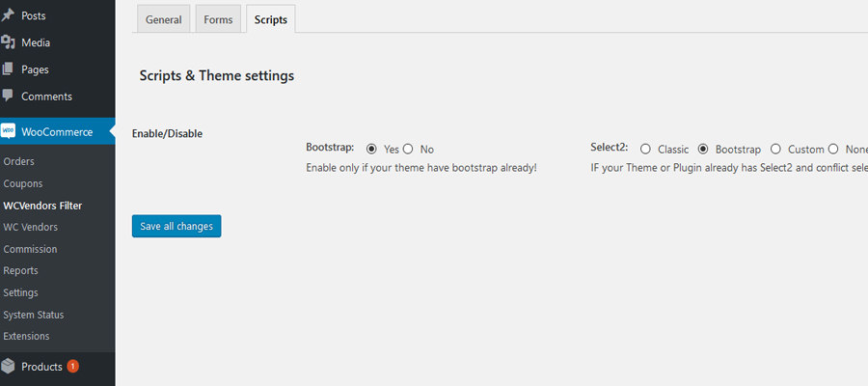868x386 pixels.
Task: Select No for Bootstrap
Action: coord(408,150)
